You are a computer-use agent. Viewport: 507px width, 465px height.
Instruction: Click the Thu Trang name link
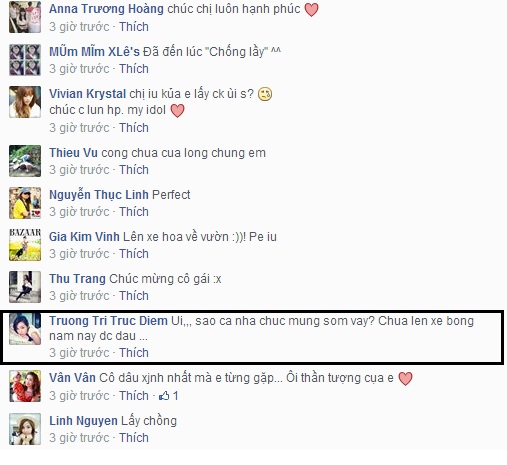coord(77,279)
